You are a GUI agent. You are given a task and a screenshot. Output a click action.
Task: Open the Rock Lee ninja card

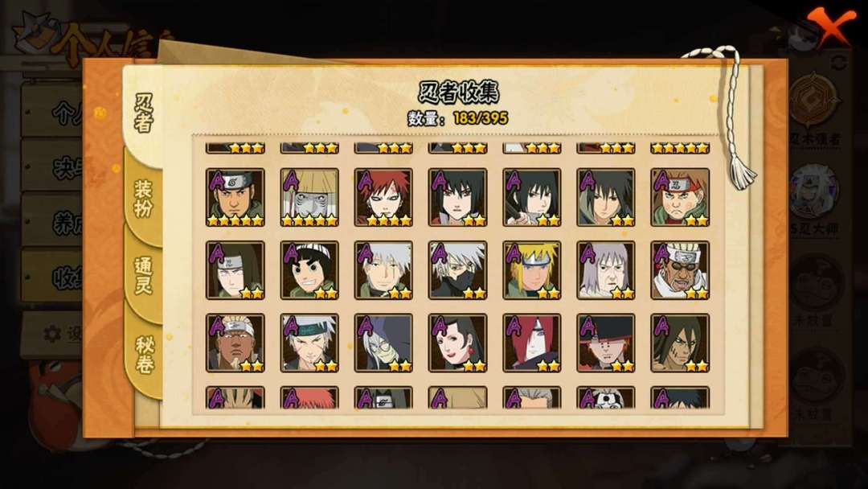click(309, 270)
